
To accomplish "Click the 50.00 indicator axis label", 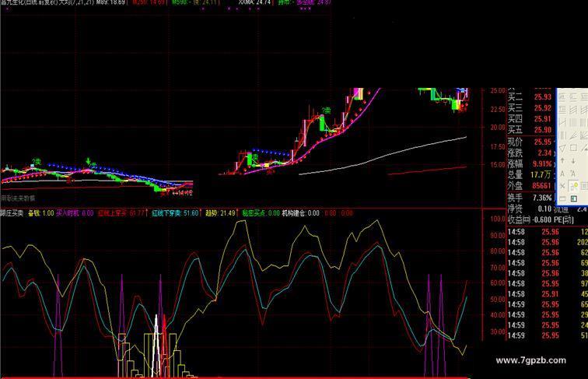I will click(498, 300).
